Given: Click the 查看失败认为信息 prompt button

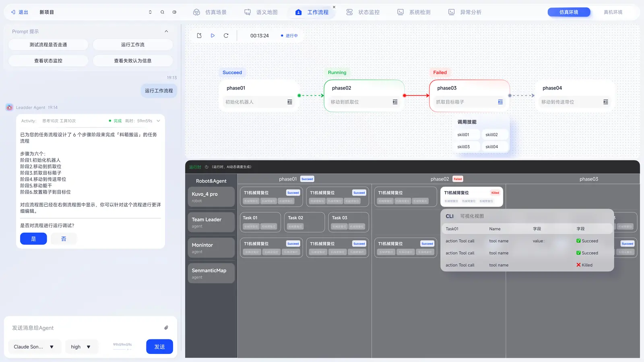Looking at the screenshot, I should [133, 61].
